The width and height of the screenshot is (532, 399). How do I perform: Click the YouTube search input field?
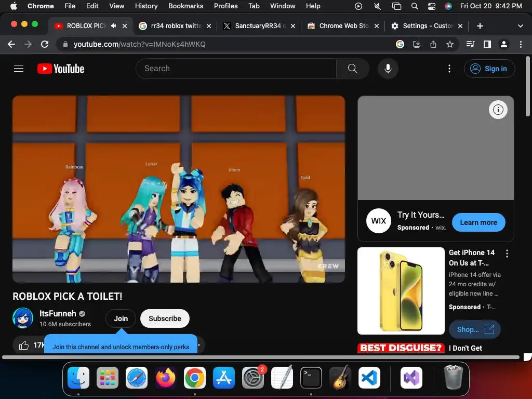click(x=236, y=69)
